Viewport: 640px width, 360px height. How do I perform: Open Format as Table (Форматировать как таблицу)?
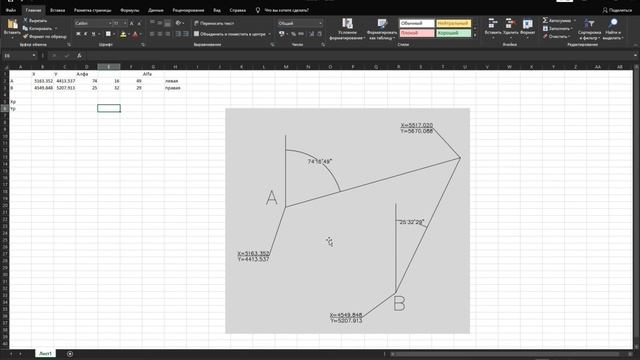[382, 29]
